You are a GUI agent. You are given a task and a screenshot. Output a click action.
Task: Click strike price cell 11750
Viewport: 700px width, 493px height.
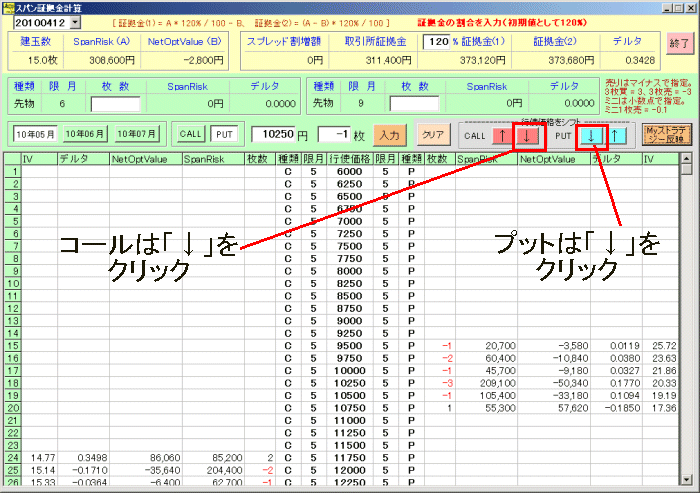tap(350, 458)
